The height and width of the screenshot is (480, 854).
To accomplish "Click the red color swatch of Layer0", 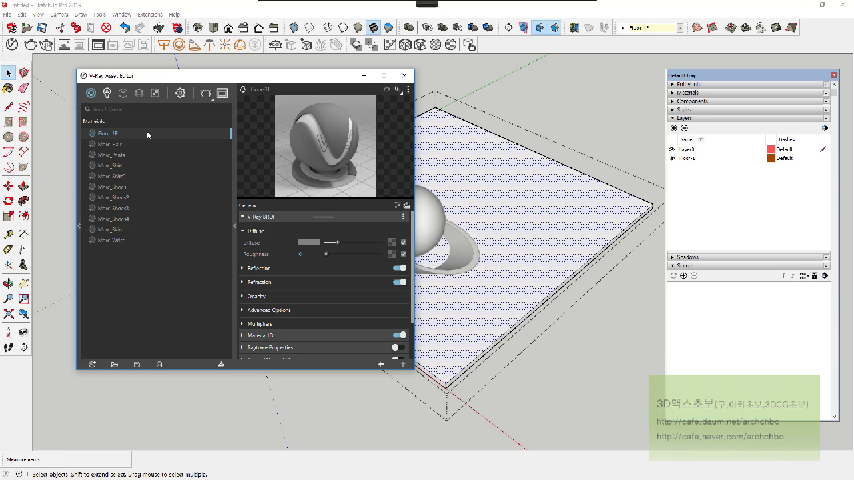I will point(771,149).
